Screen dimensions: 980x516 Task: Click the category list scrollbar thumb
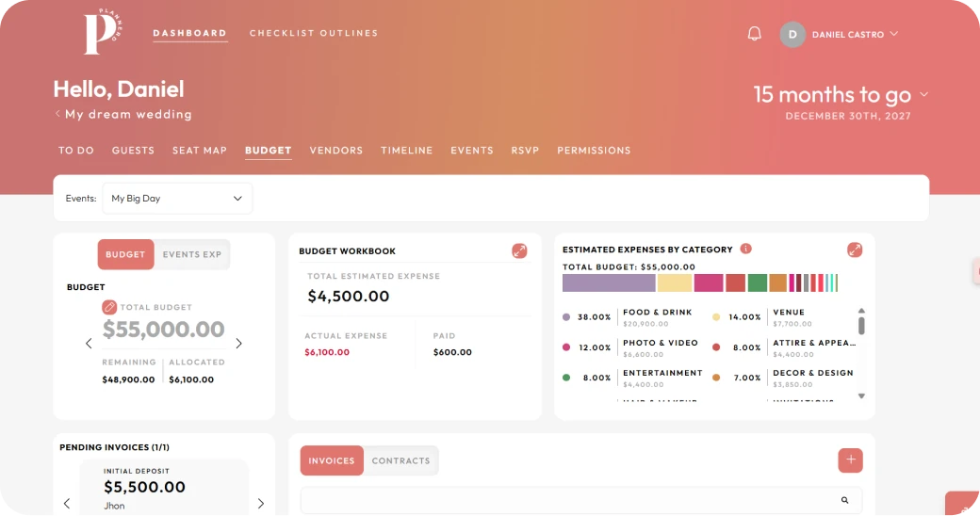point(861,326)
